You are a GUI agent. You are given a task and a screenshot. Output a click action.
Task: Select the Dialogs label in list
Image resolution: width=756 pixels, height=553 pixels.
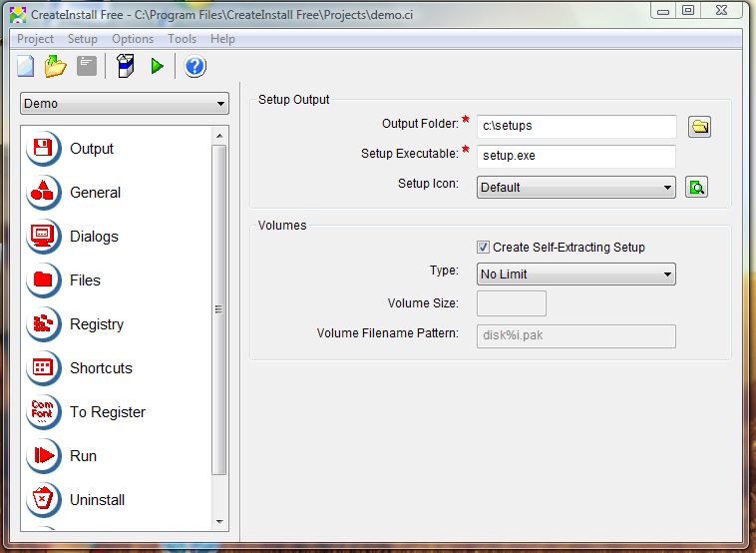94,237
